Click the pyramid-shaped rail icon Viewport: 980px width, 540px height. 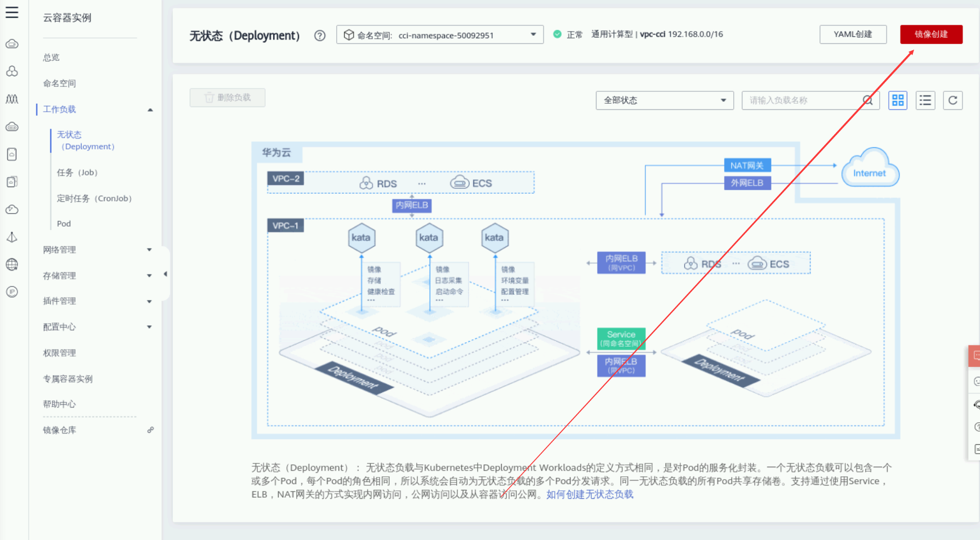[x=12, y=237]
